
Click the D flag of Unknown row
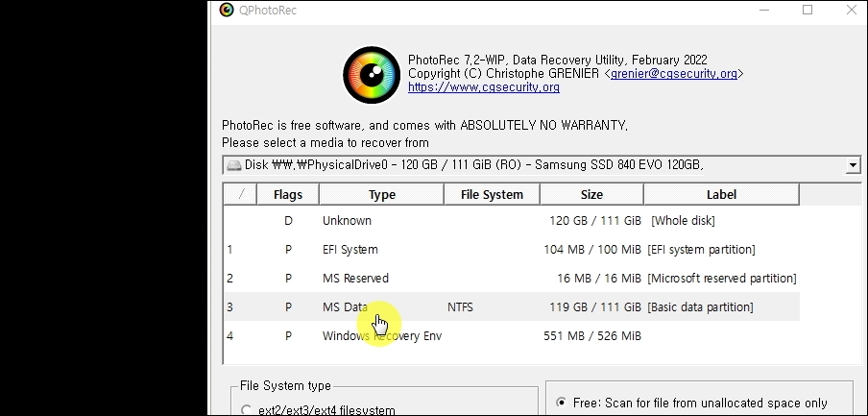[288, 220]
